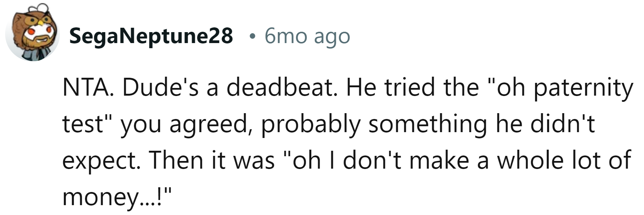Open the SegaNeptune28 user profile link
The height and width of the screenshot is (215, 644).
pyautogui.click(x=151, y=36)
